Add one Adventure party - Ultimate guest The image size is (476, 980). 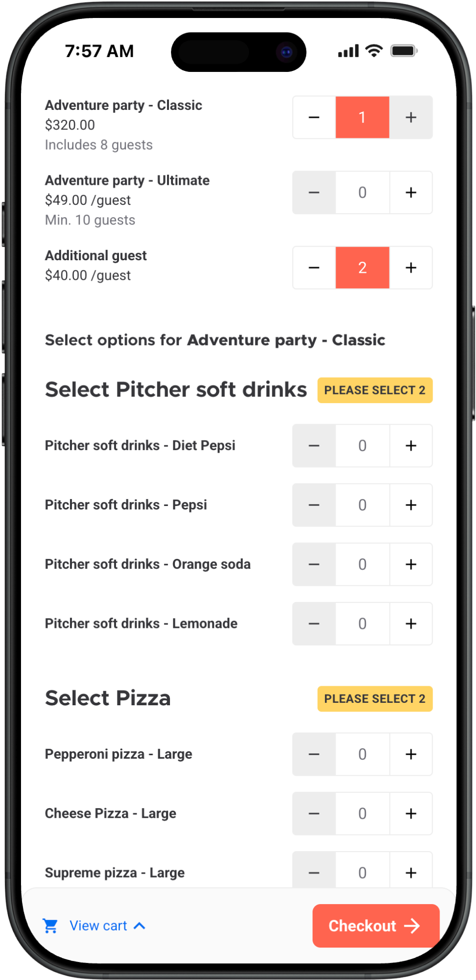(410, 193)
